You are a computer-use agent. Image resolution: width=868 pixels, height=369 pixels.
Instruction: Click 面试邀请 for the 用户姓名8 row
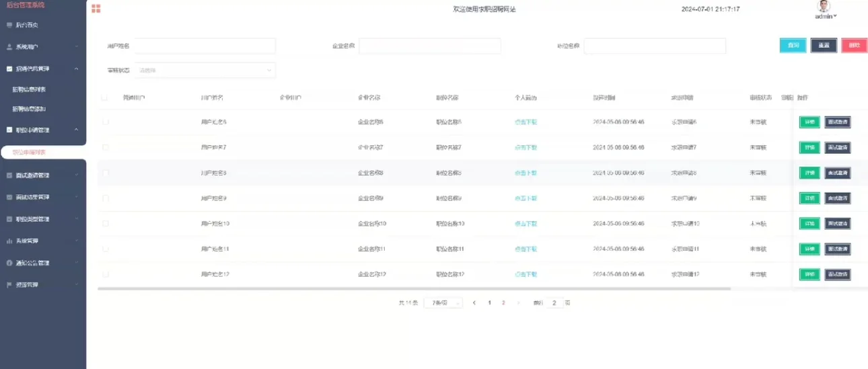point(838,173)
